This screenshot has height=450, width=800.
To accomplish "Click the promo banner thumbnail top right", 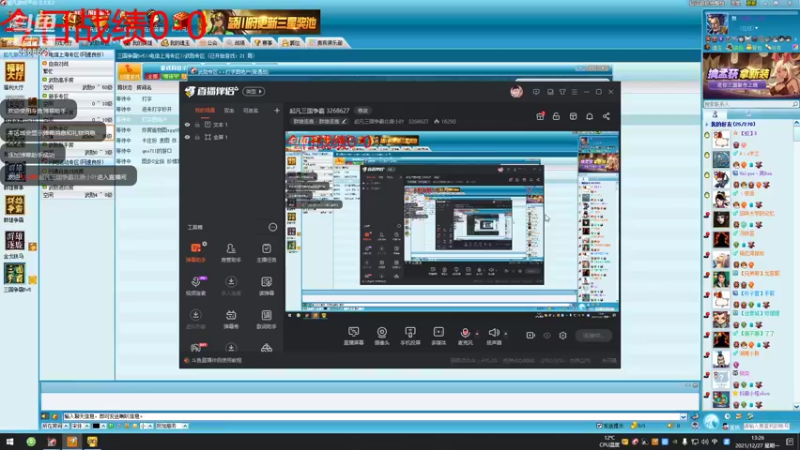I will point(751,76).
